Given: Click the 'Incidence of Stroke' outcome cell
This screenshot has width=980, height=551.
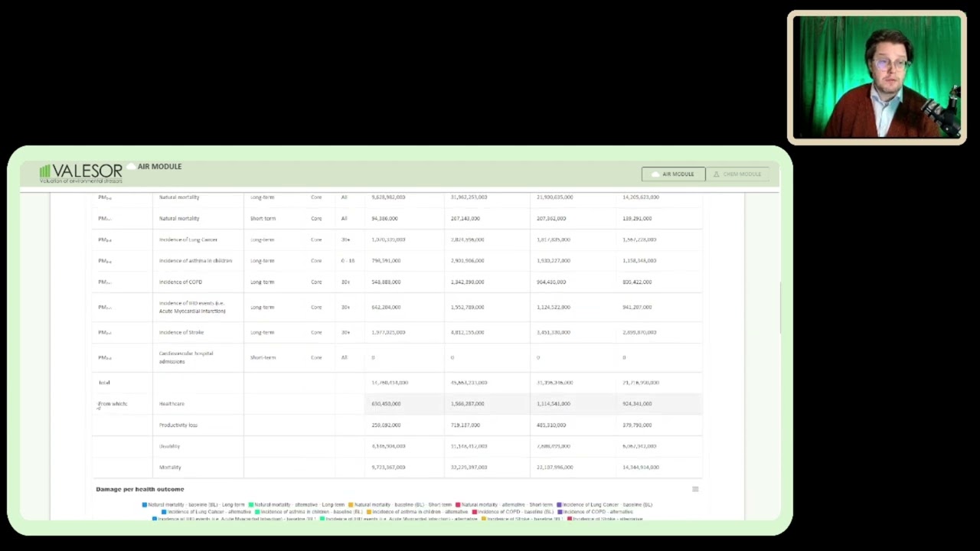Looking at the screenshot, I should click(181, 332).
